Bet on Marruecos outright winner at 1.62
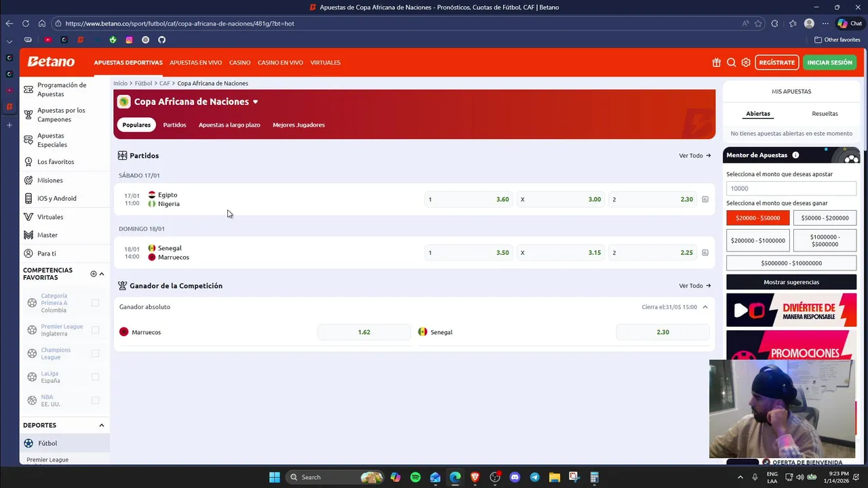Image resolution: width=868 pixels, height=488 pixels. (364, 332)
